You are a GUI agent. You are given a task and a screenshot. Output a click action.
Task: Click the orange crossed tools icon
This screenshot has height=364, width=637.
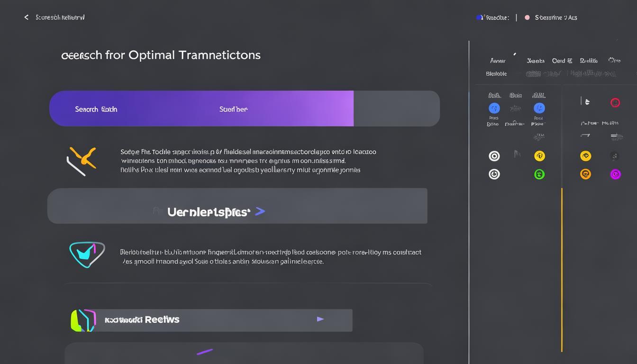click(x=82, y=160)
